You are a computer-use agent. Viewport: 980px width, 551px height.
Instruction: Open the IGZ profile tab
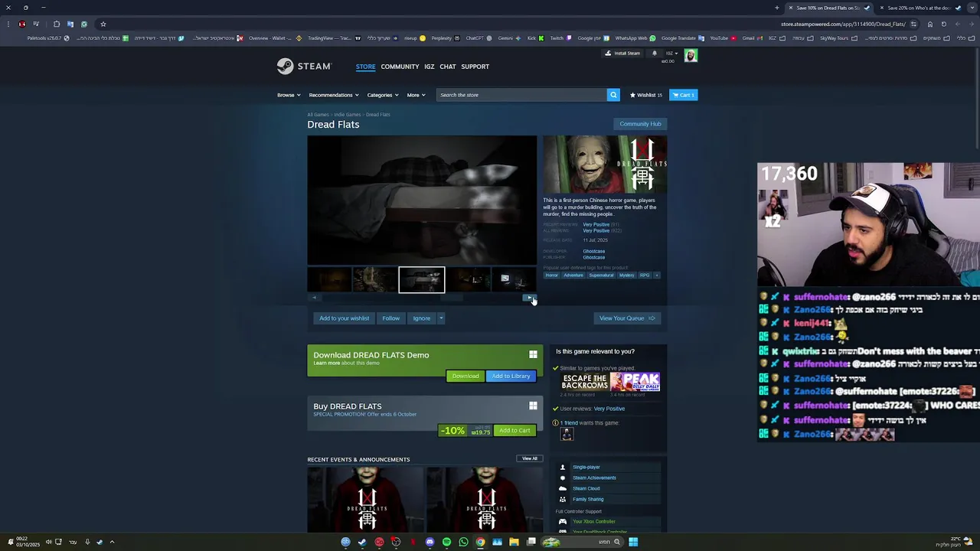tap(430, 67)
